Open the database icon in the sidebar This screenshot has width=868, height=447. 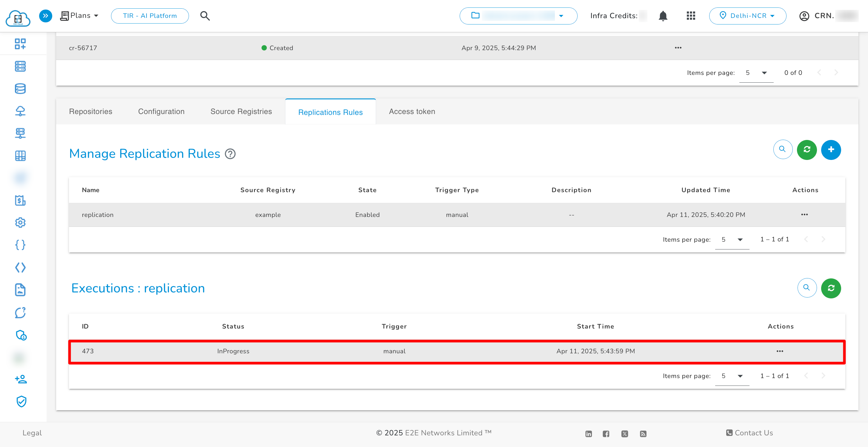tap(20, 89)
